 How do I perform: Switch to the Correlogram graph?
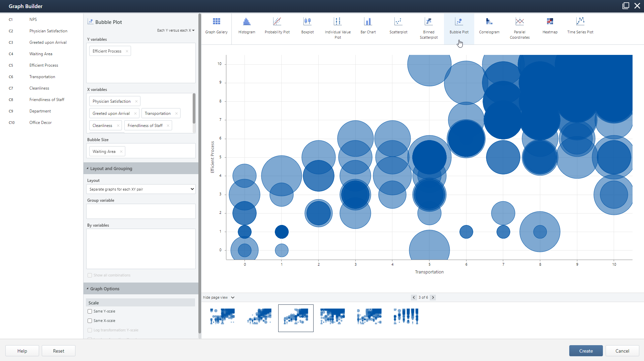pyautogui.click(x=489, y=26)
